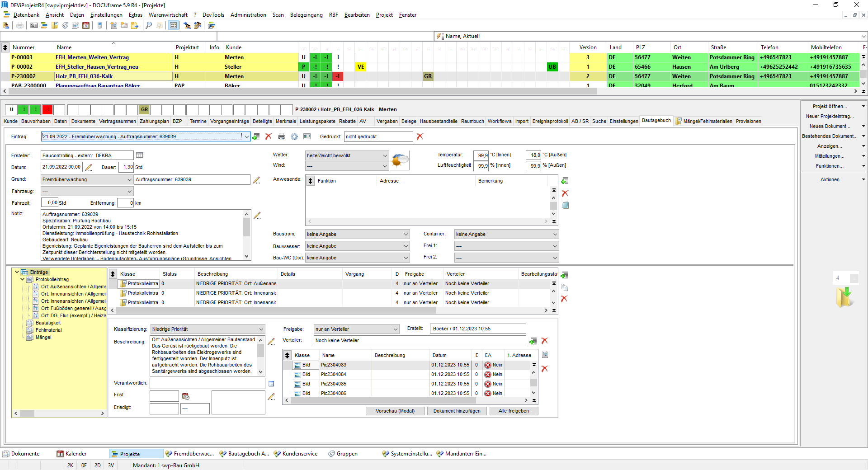Click the Dauer input field

click(x=126, y=167)
